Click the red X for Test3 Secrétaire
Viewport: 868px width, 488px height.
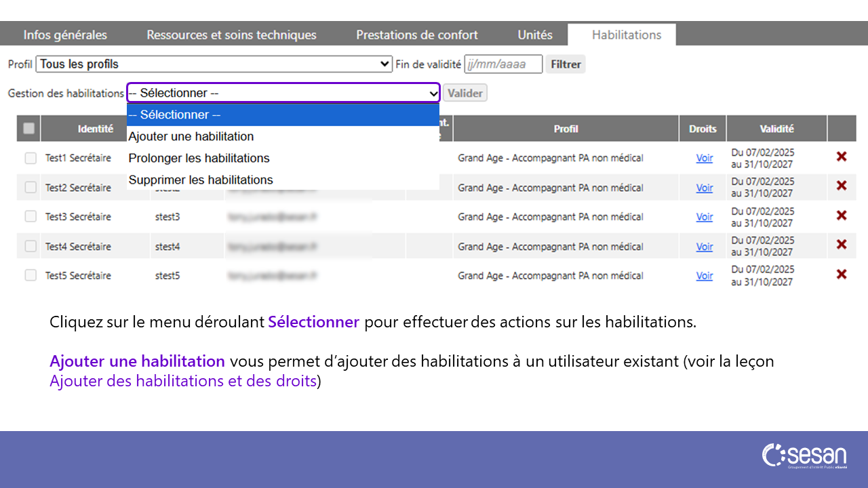click(x=842, y=216)
